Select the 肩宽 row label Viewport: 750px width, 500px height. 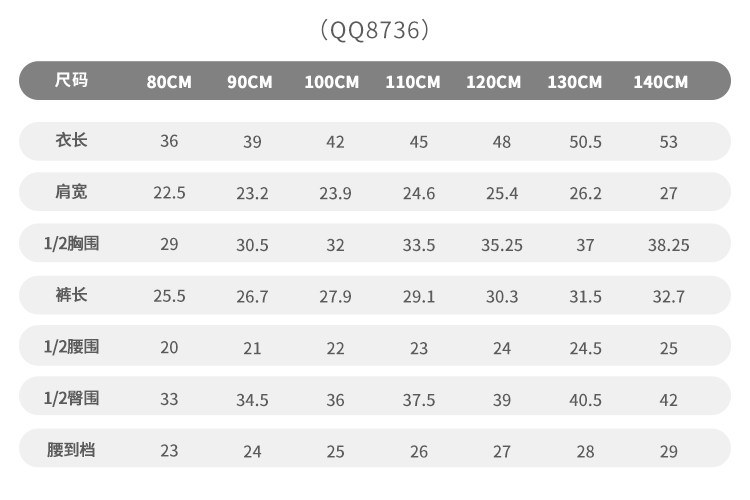(x=71, y=192)
